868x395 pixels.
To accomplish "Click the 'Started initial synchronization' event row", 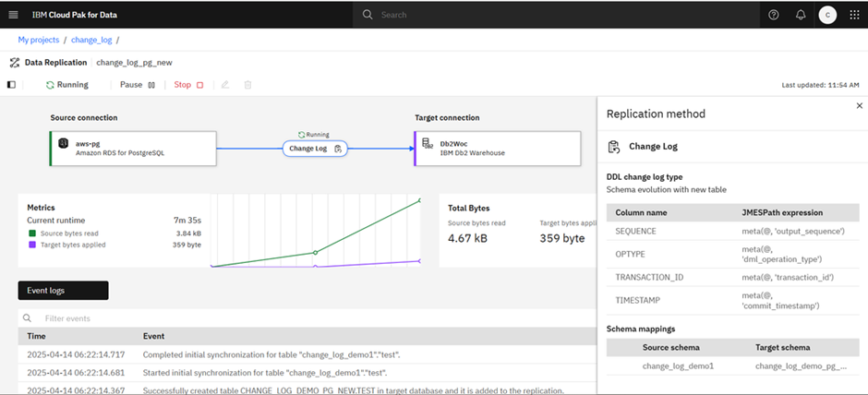I will coord(307,372).
